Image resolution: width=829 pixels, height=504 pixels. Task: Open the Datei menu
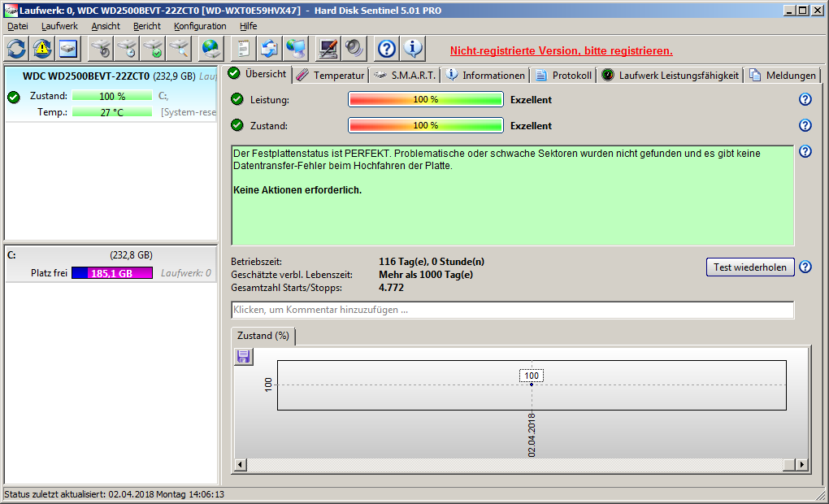point(17,26)
